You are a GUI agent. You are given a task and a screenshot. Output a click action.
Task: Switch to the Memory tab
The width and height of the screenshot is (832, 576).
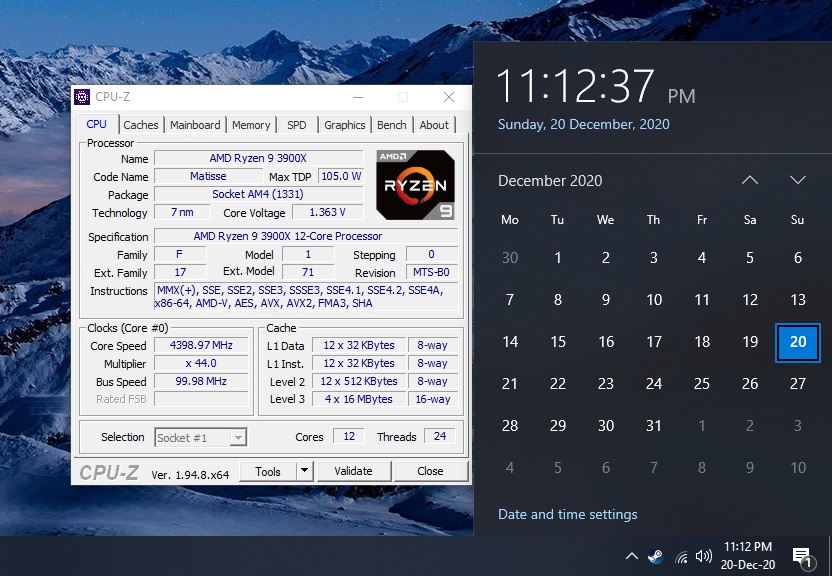coord(251,125)
